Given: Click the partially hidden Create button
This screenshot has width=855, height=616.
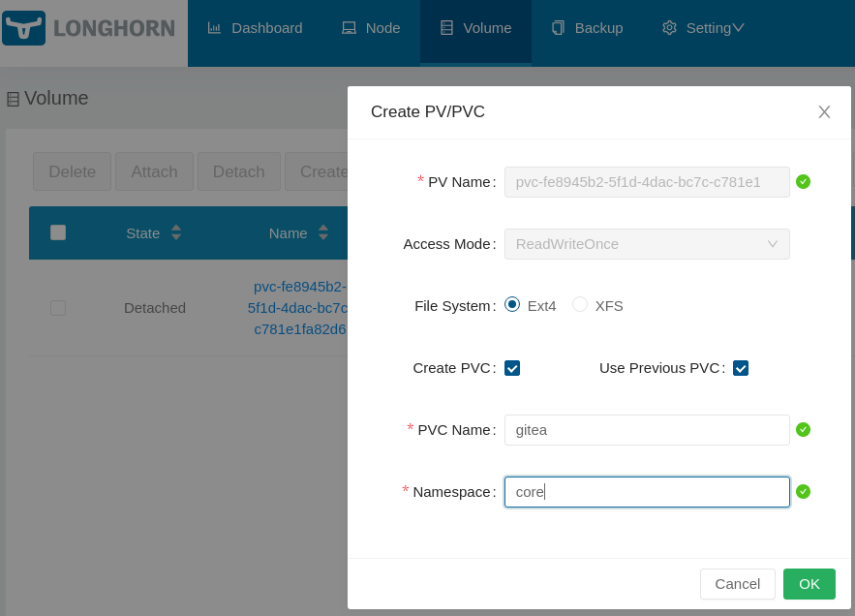Looking at the screenshot, I should [x=317, y=171].
